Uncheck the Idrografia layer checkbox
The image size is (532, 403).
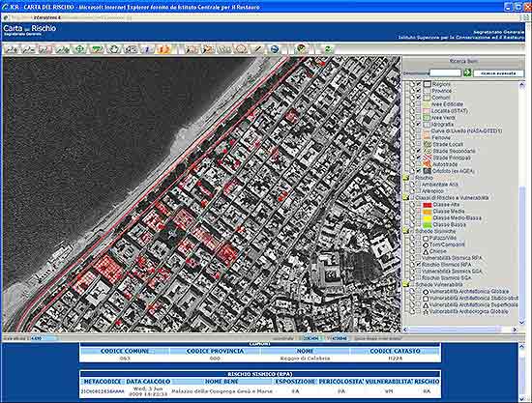click(418, 124)
